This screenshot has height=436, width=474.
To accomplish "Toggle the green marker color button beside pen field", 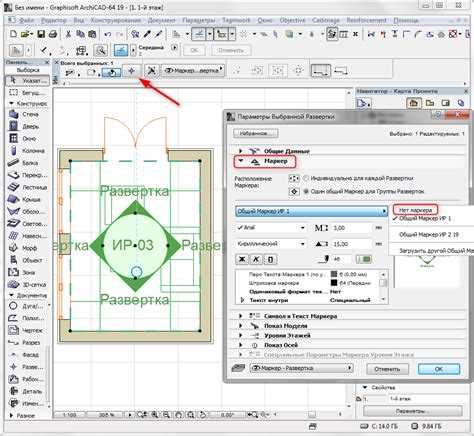I will [364, 259].
